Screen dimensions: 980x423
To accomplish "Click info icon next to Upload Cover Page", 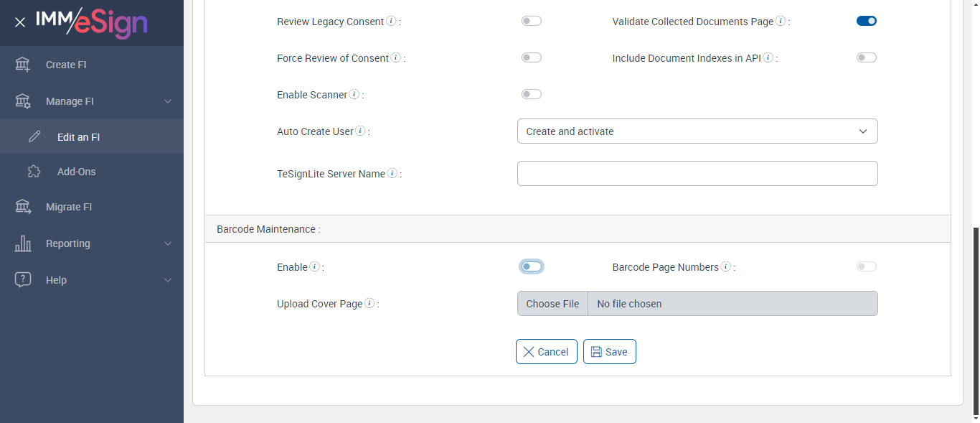I will click(x=369, y=304).
